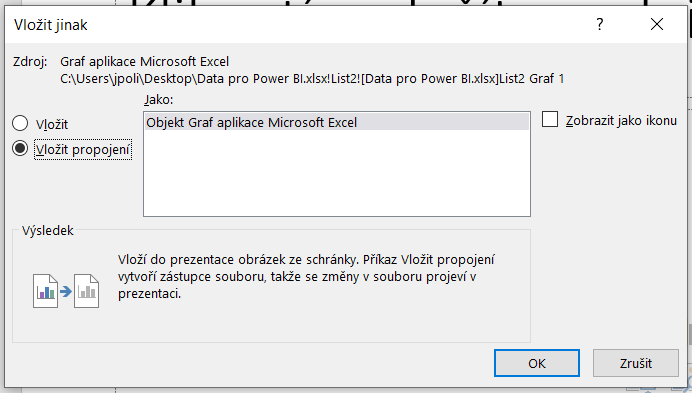Cancel with the Zrušit button
Image resolution: width=692 pixels, height=393 pixels.
click(x=636, y=363)
